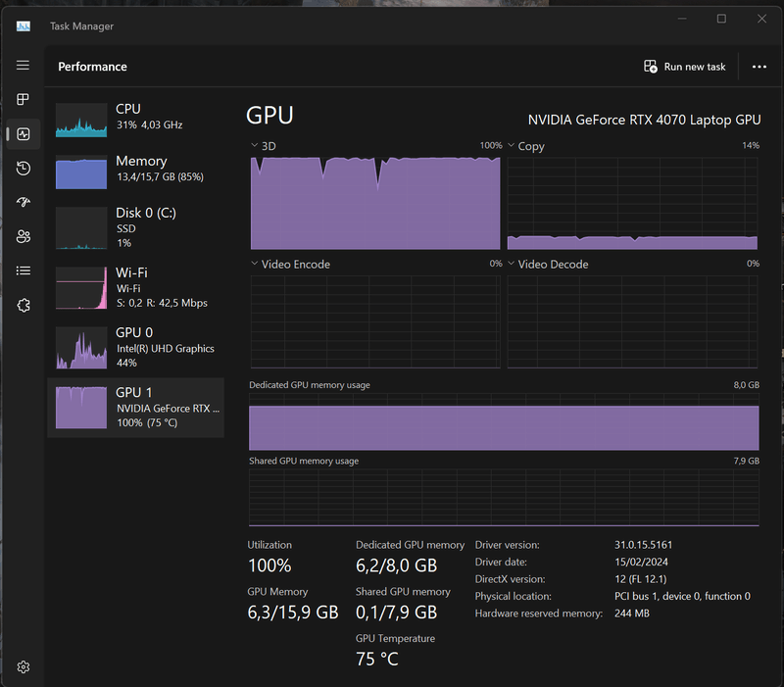Open the Details page icon
The height and width of the screenshot is (687, 784).
[x=23, y=271]
